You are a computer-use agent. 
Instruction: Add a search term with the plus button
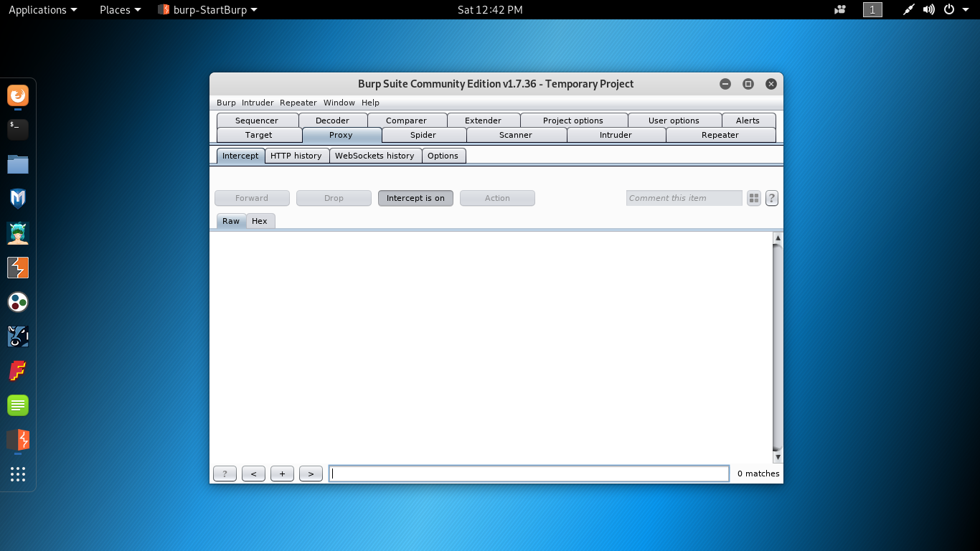[x=282, y=474]
